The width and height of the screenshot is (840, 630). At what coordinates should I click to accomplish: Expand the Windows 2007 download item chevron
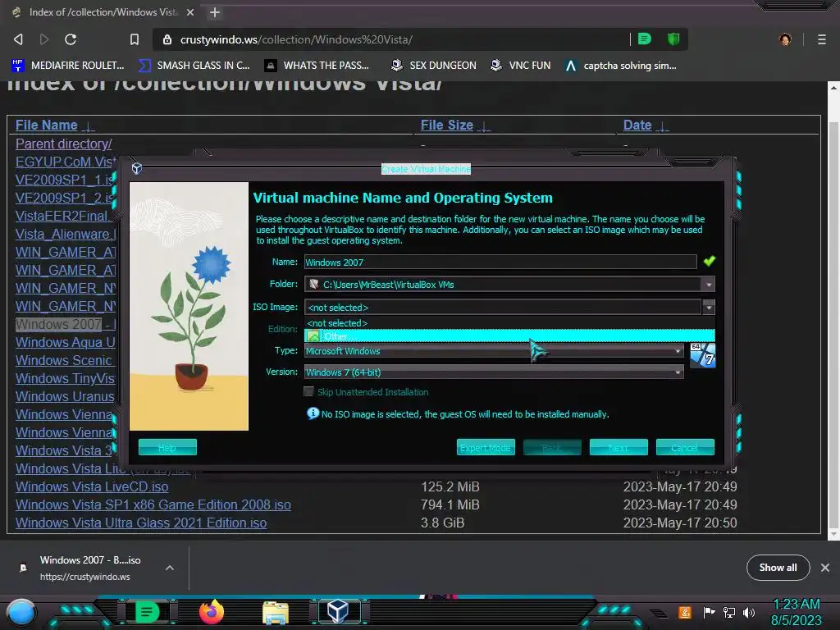(169, 568)
